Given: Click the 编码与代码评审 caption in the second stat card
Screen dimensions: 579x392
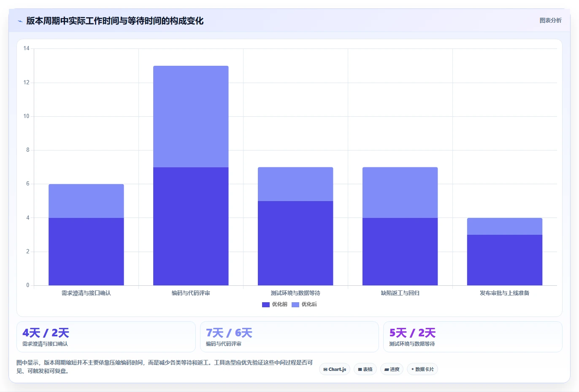Looking at the screenshot, I should click(x=224, y=344).
